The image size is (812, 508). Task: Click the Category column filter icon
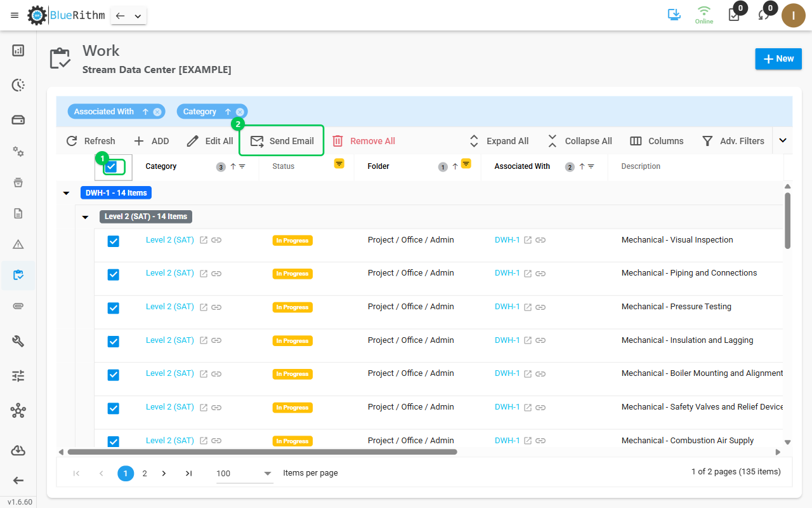coord(242,166)
